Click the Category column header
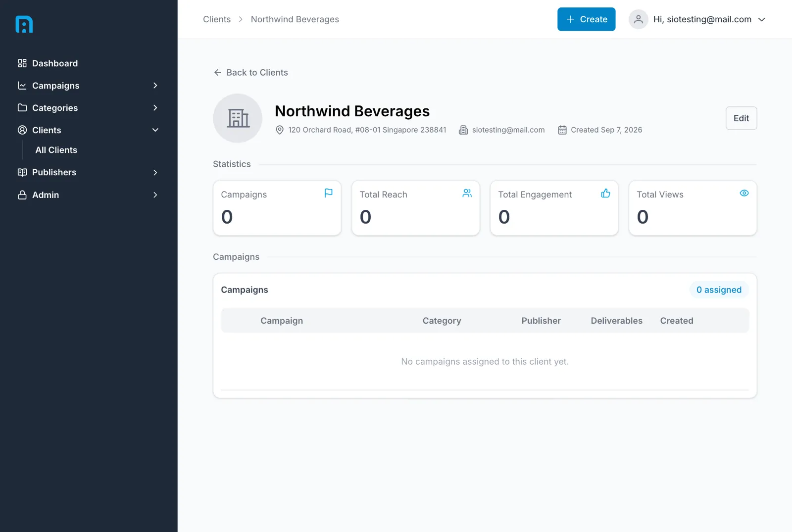Viewport: 792px width, 532px height. 442,321
